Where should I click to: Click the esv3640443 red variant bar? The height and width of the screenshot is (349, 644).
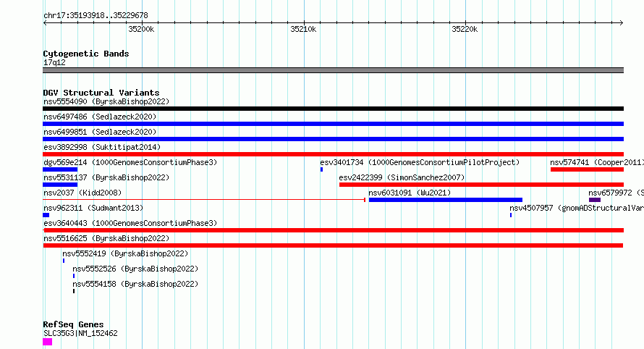[333, 230]
